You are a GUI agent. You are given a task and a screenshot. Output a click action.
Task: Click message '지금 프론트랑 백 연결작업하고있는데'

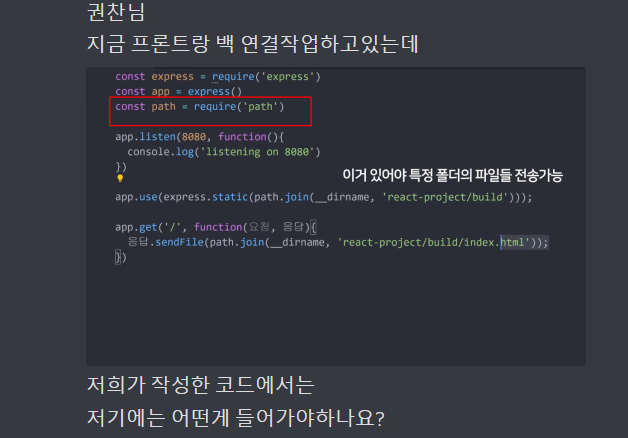(x=253, y=44)
